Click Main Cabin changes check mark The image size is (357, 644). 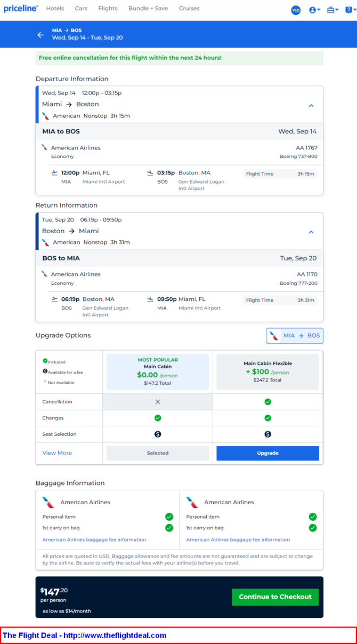pyautogui.click(x=158, y=418)
